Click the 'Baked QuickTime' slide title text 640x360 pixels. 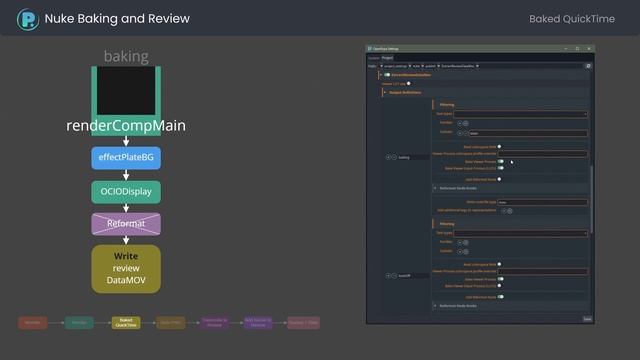tap(572, 19)
